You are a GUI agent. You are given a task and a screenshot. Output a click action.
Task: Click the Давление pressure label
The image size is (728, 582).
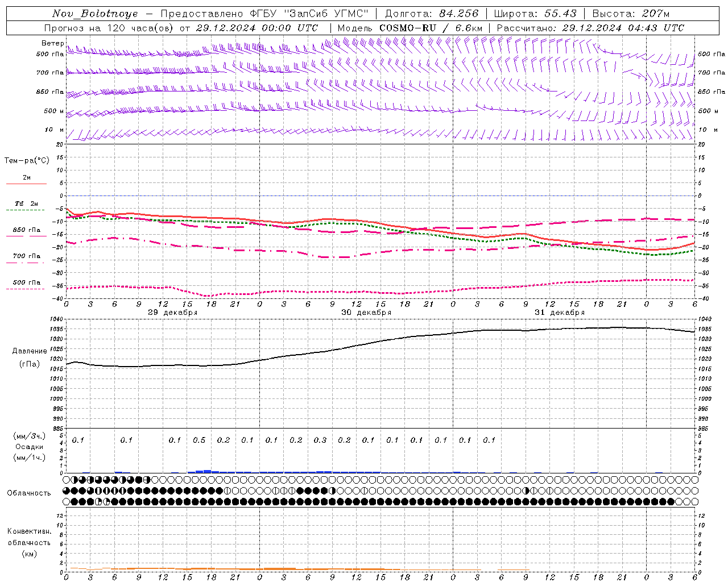30,351
